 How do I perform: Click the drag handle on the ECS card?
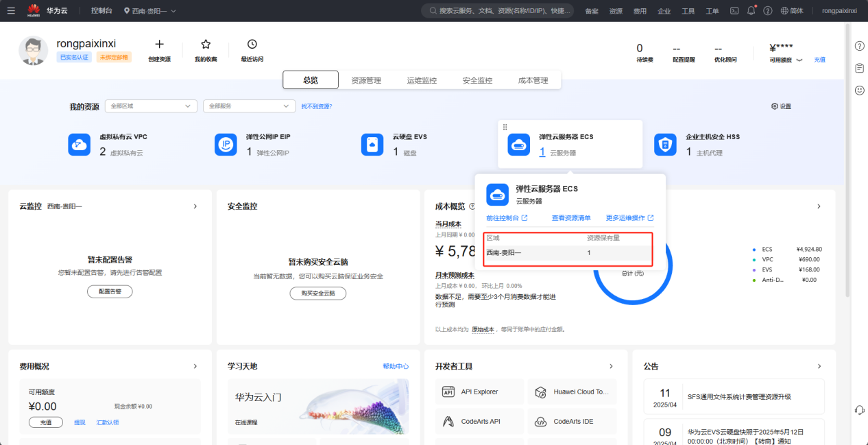505,127
